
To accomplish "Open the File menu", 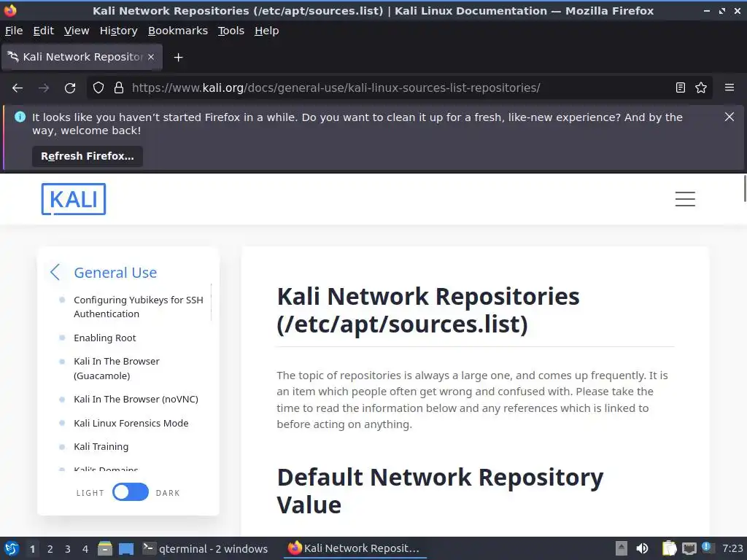I will [14, 31].
